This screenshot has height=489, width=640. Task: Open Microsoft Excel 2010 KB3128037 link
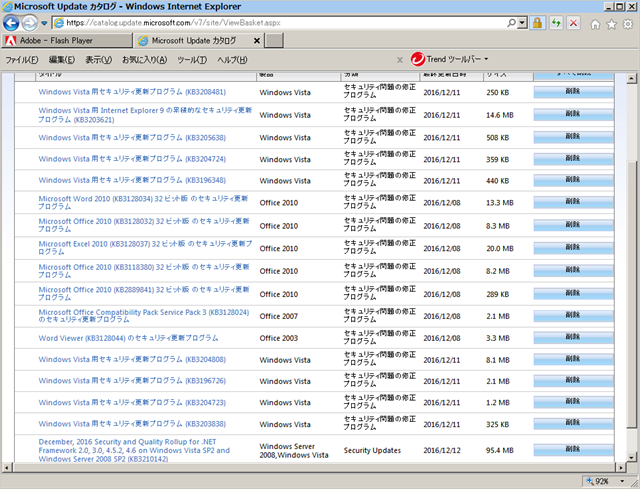[x=145, y=248]
